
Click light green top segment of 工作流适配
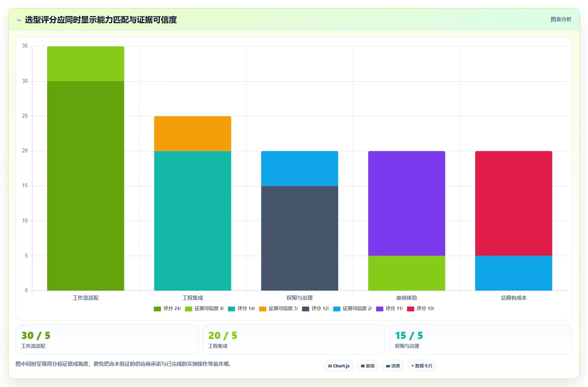(x=86, y=64)
